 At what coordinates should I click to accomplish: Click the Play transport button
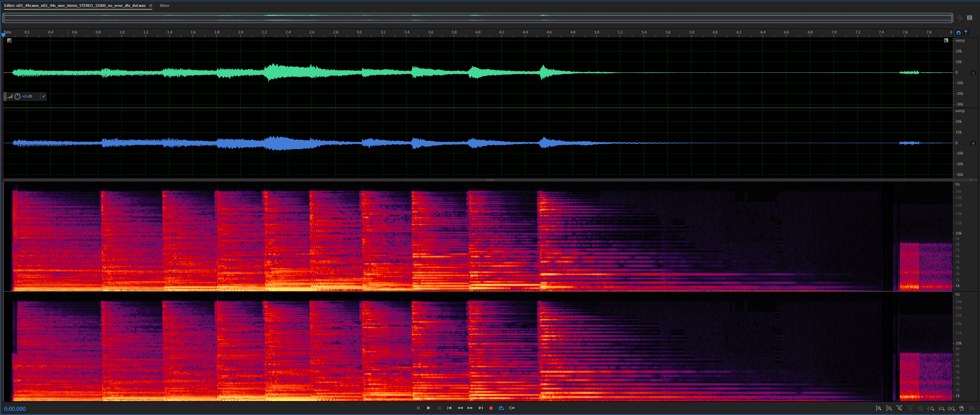(429, 408)
